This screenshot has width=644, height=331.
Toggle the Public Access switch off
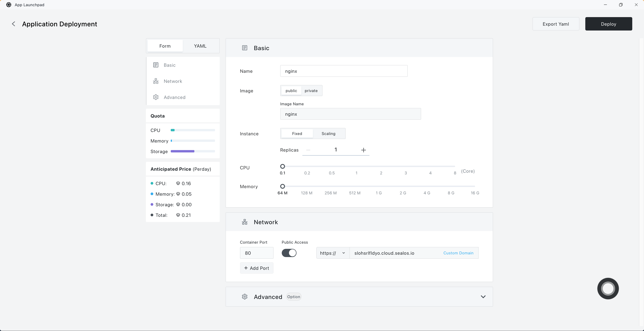289,253
